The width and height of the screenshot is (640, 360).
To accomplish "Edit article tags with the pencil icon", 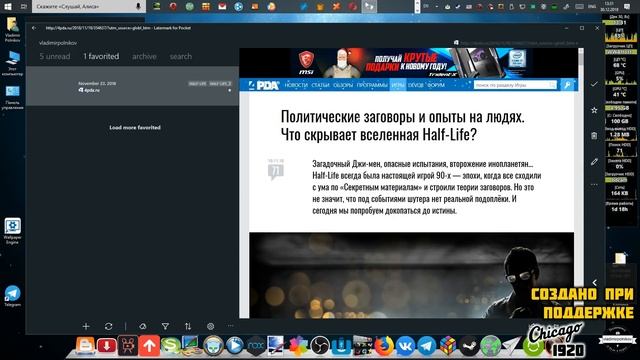I will pos(594,162).
